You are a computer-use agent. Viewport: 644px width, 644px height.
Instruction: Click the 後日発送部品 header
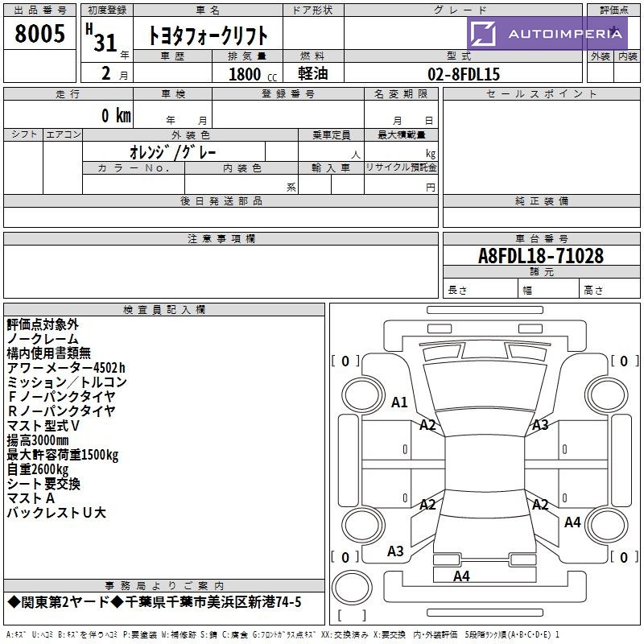click(221, 201)
